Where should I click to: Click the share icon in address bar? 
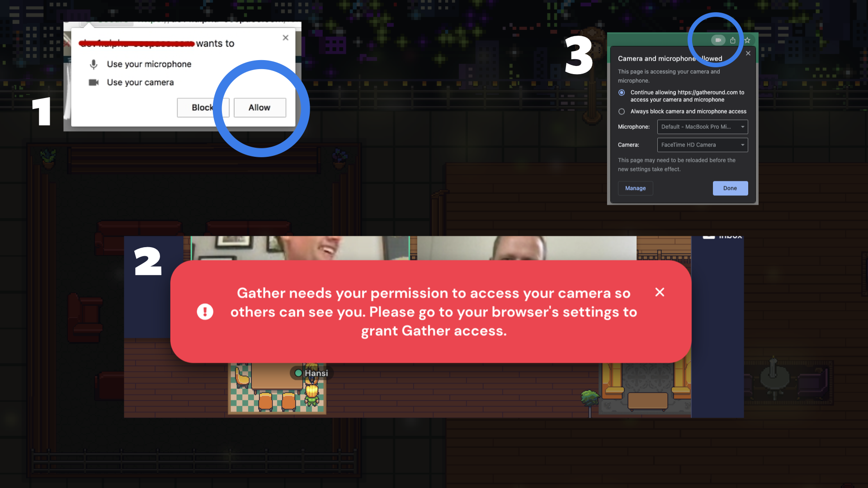click(733, 40)
